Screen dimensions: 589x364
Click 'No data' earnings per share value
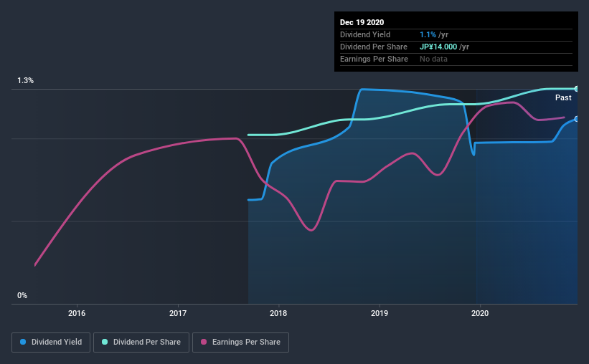click(433, 59)
